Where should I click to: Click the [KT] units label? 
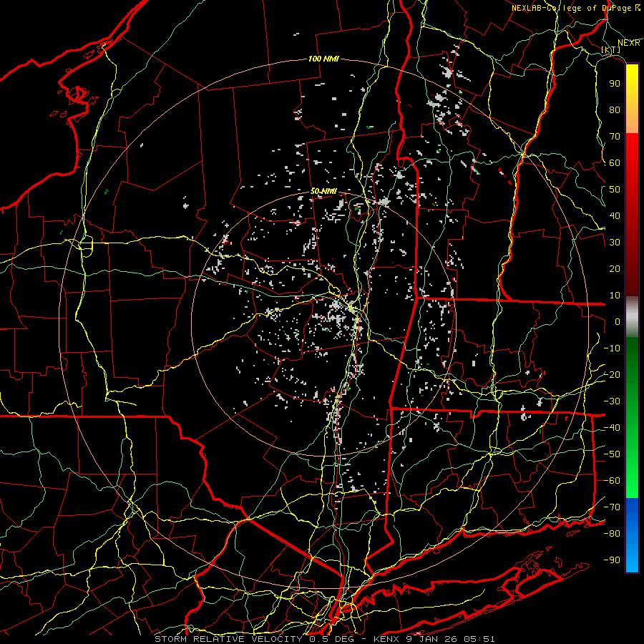(x=611, y=49)
